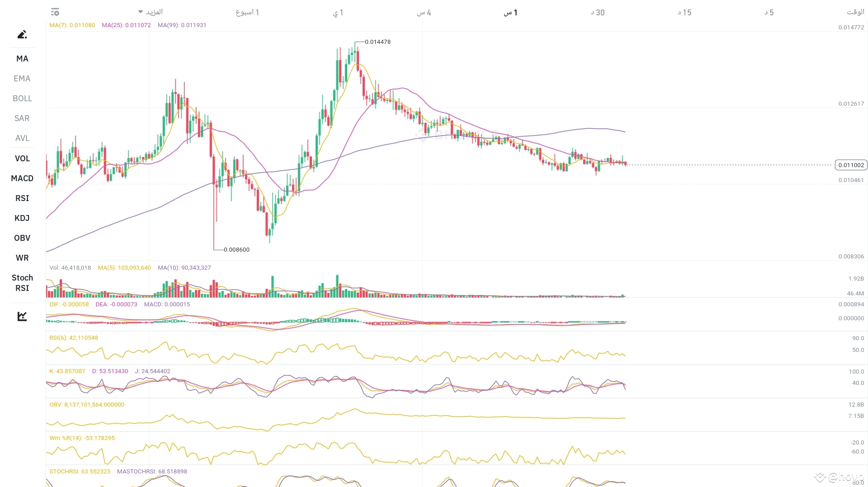Select the 30-minute timeframe
The width and height of the screenshot is (868, 487).
point(597,12)
